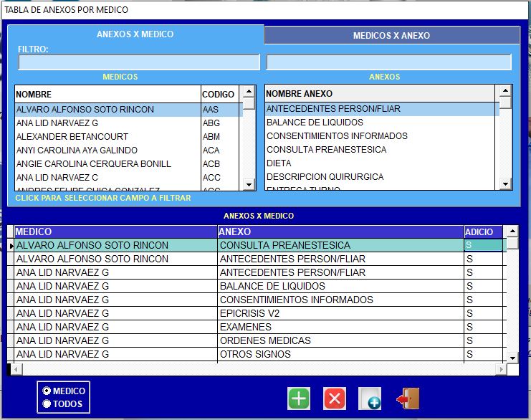Click ADICIO column header in grid
This screenshot has height=420, width=531.
(x=483, y=232)
